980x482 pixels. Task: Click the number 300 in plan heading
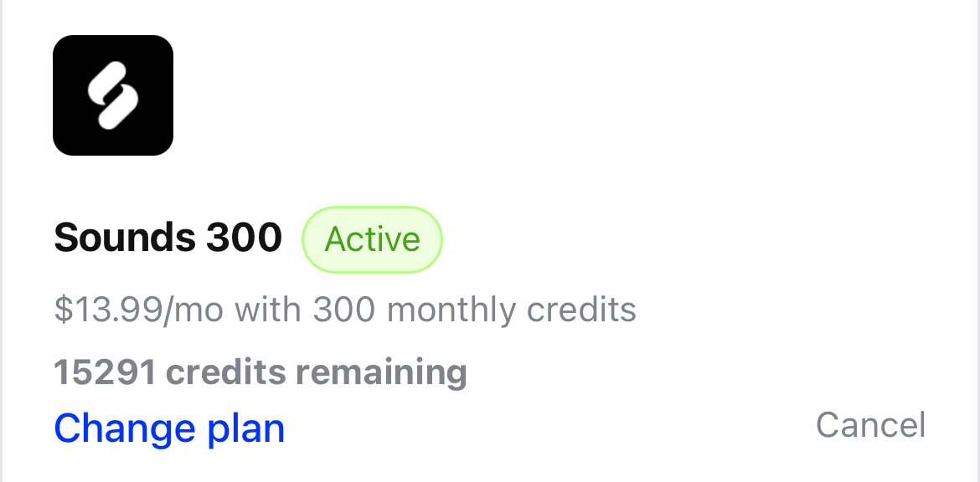[x=244, y=238]
